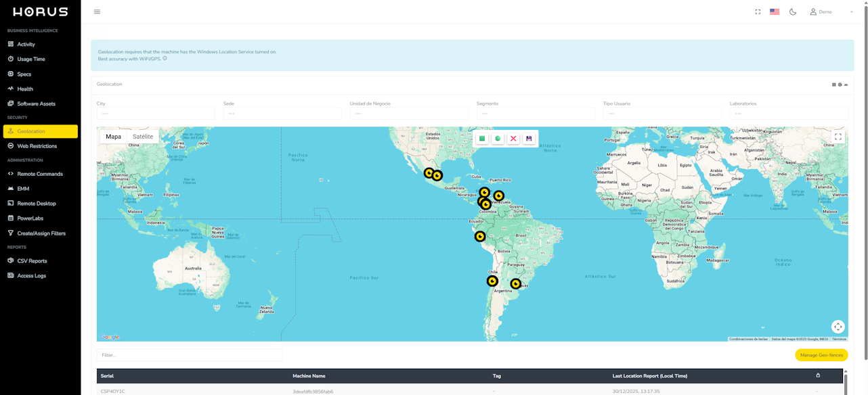The height and width of the screenshot is (395, 868).
Task: Expand map to fullscreen view
Action: pos(838,137)
